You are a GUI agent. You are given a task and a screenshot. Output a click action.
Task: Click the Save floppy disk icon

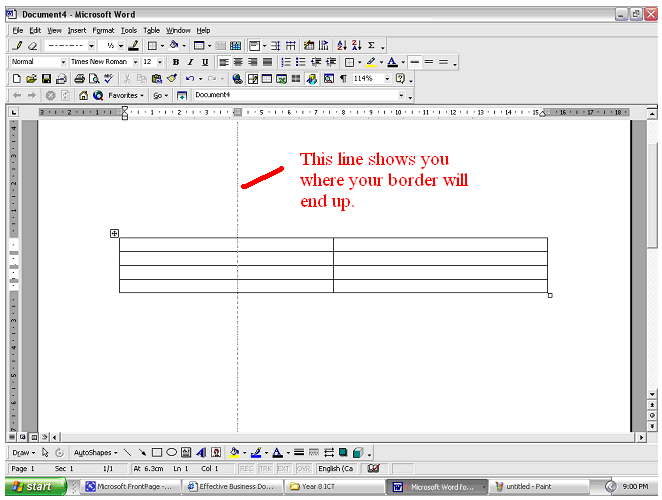pos(46,79)
